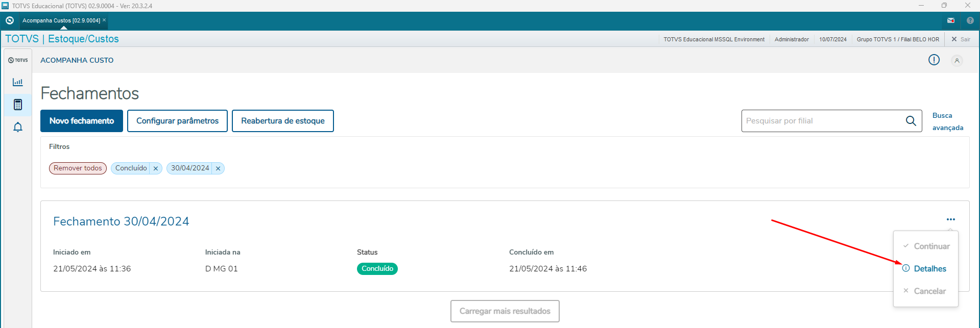Open Busca avançada link
This screenshot has height=328, width=980.
pos(948,121)
